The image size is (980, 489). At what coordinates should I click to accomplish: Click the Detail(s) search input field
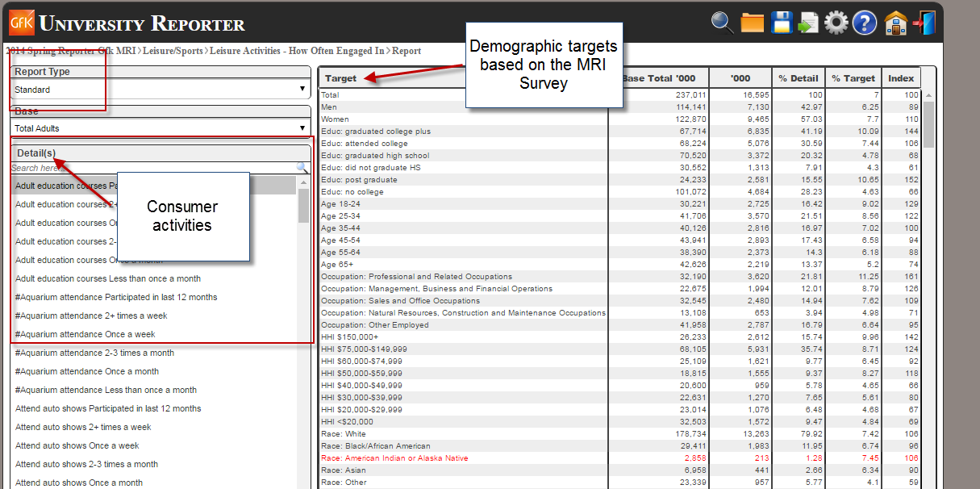tap(153, 168)
